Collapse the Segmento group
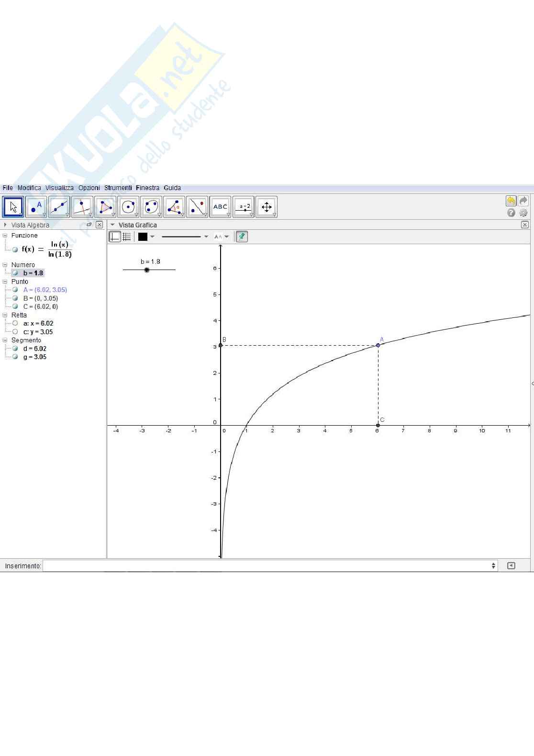 coord(5,340)
